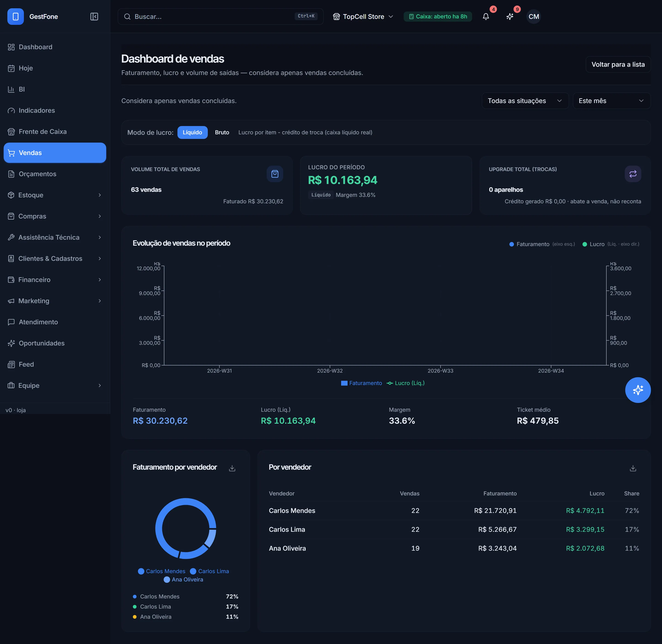Open notifications bell icon
The width and height of the screenshot is (662, 644).
pos(486,17)
